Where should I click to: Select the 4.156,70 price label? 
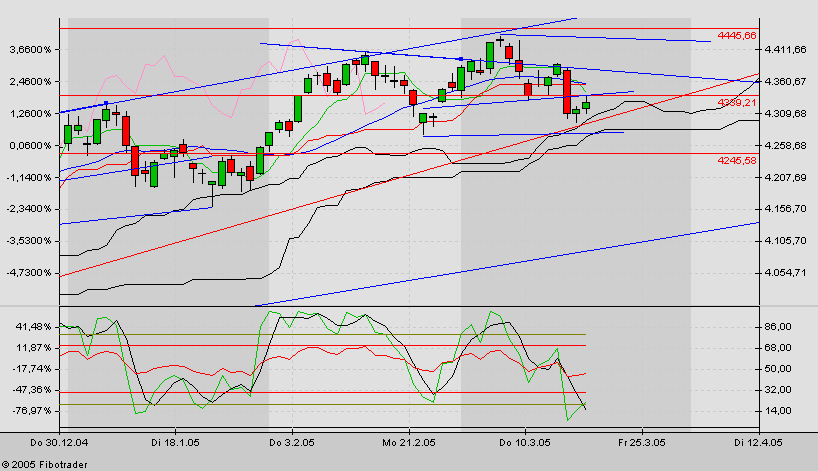pyautogui.click(x=785, y=209)
